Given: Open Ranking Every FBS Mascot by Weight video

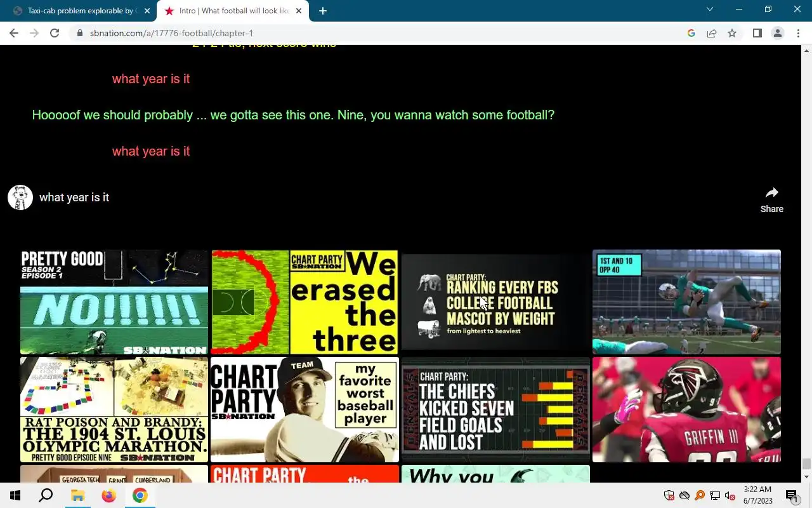Looking at the screenshot, I should (x=495, y=302).
